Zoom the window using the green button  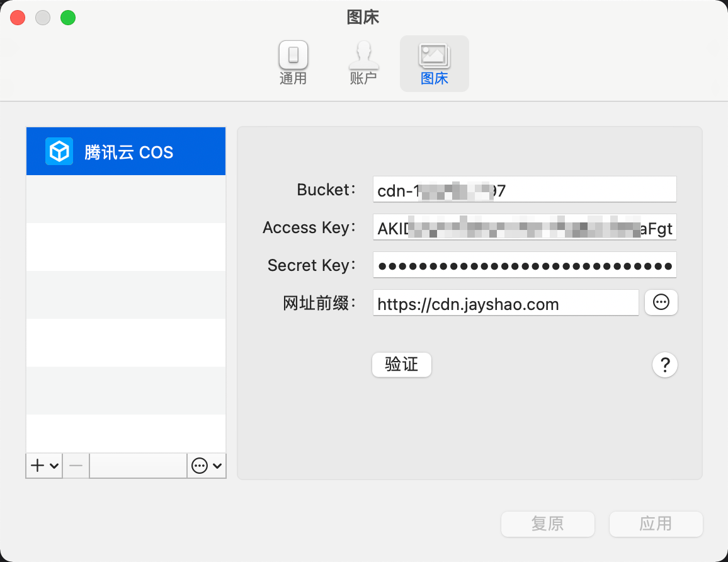pos(68,18)
